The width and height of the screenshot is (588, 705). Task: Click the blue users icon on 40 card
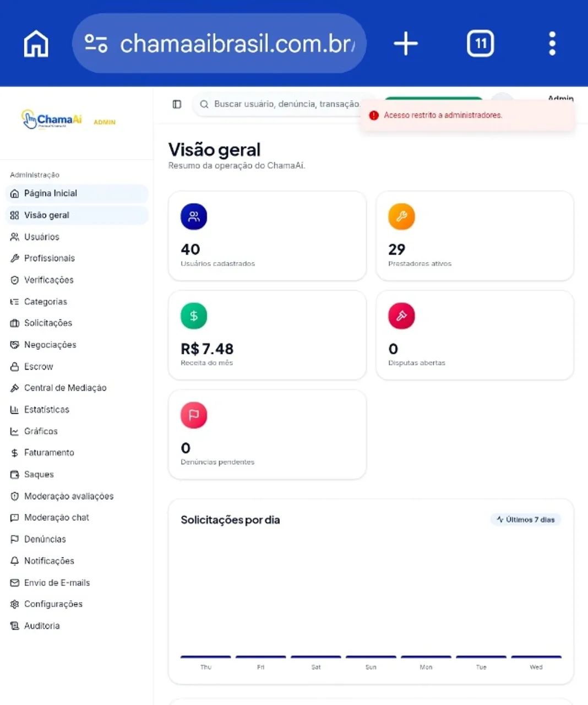coord(194,216)
